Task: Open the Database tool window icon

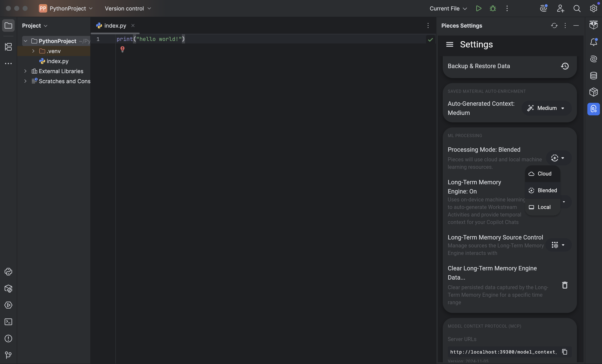Action: pyautogui.click(x=593, y=75)
